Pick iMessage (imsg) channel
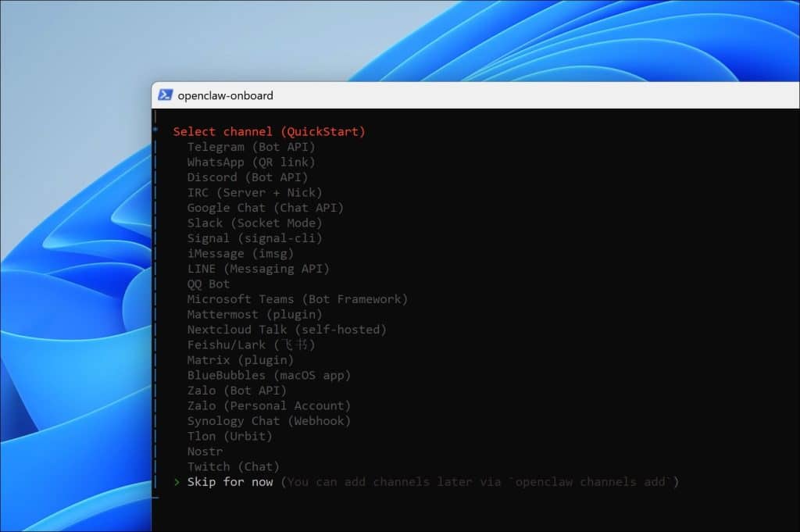The image size is (800, 532). [240, 254]
